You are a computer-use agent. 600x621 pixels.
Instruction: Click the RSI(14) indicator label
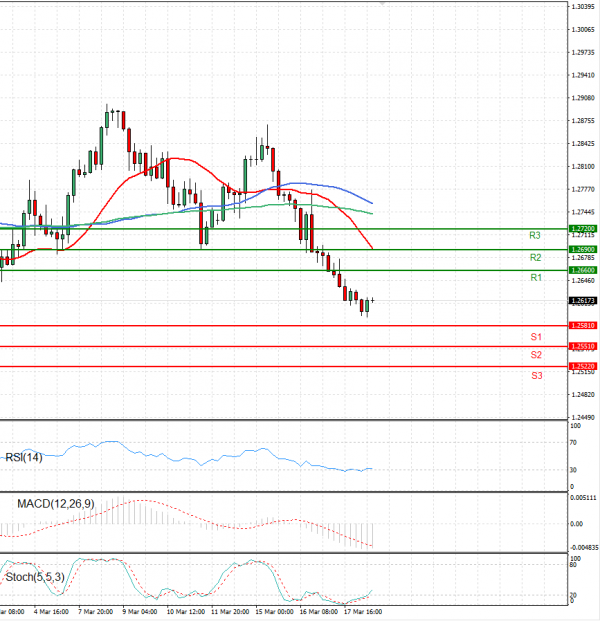point(24,457)
